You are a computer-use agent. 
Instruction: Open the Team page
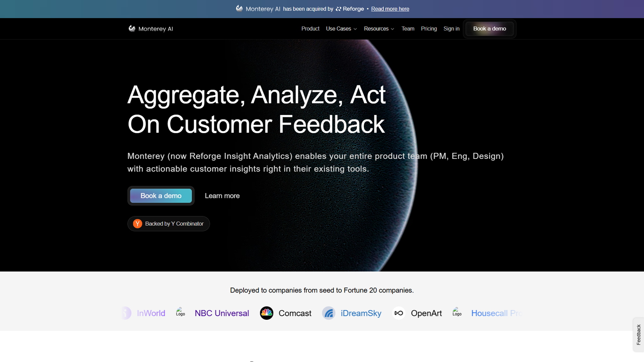coord(408,29)
